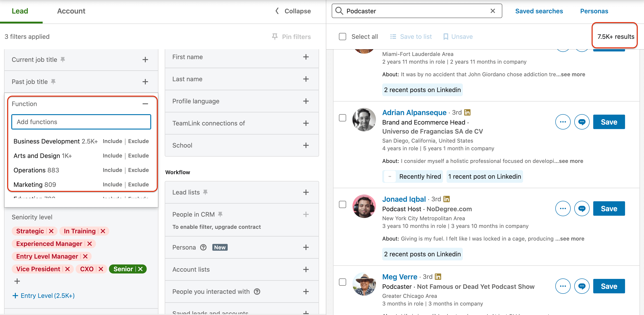Collapse the Function filter section

(145, 104)
